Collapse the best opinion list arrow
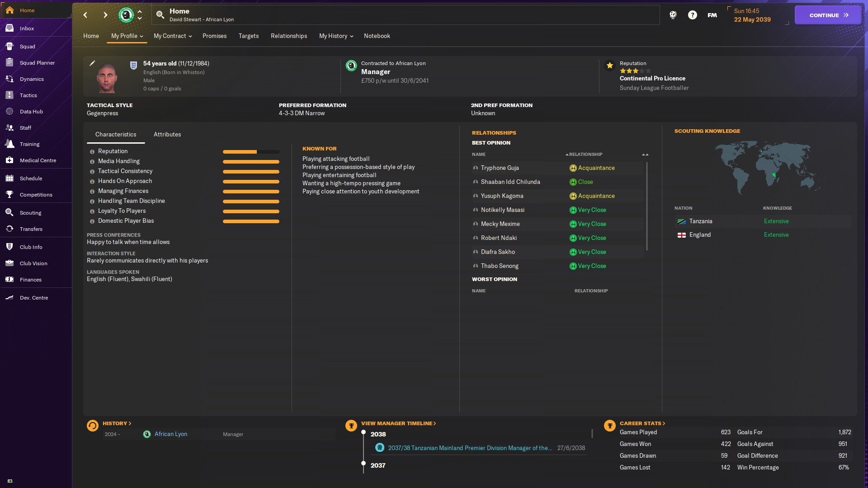This screenshot has height=488, width=868. point(645,155)
